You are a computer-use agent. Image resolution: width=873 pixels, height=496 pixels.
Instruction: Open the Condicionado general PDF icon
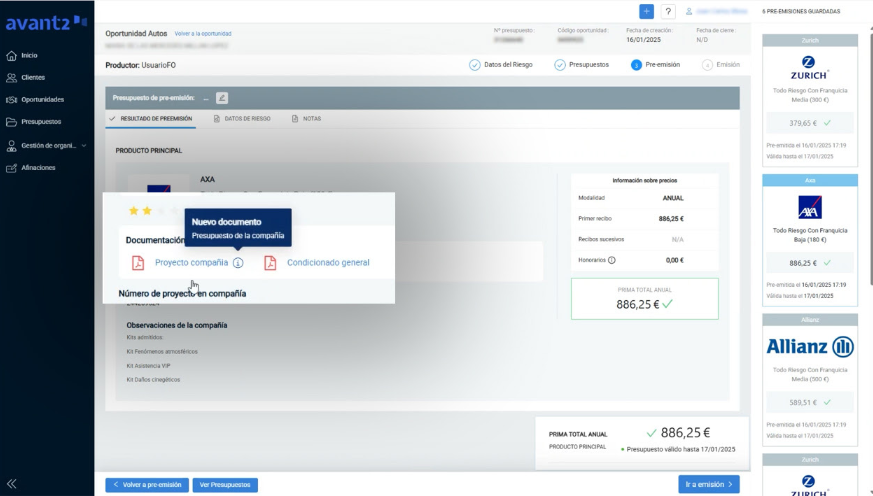coord(270,263)
